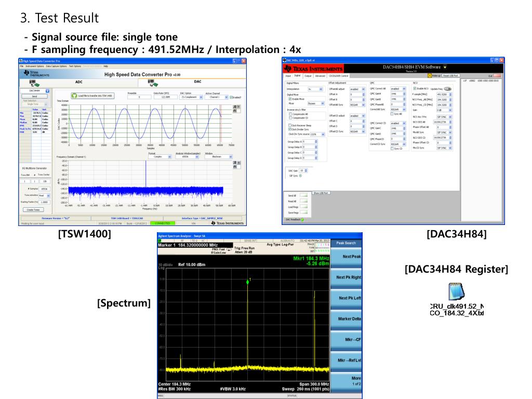Click the Send button in TSW1400

click(35, 97)
